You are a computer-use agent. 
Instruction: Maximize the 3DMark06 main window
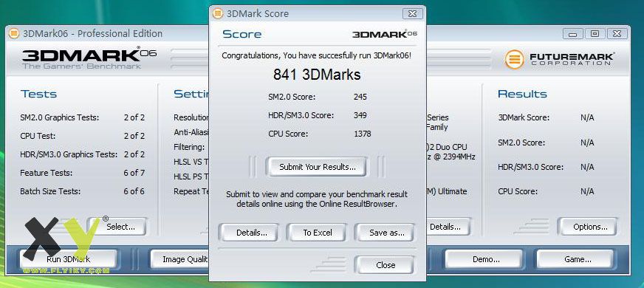click(x=595, y=34)
